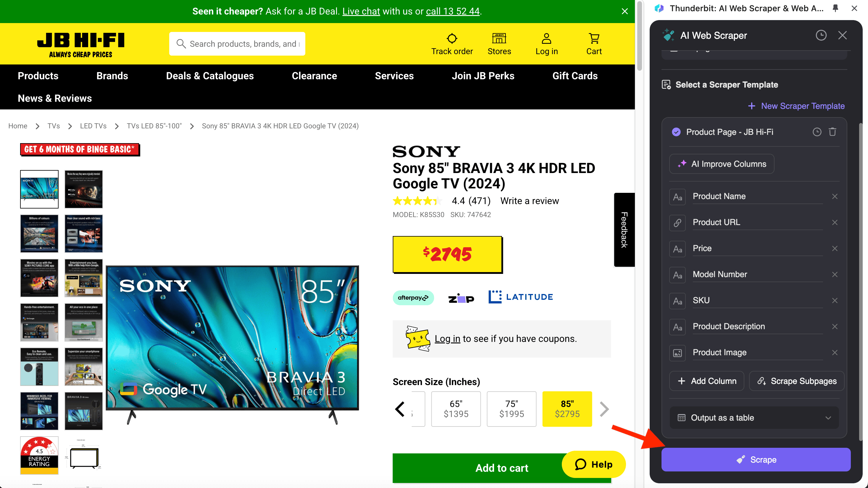
Task: Open the Deals & Catalogues menu
Action: 209,76
